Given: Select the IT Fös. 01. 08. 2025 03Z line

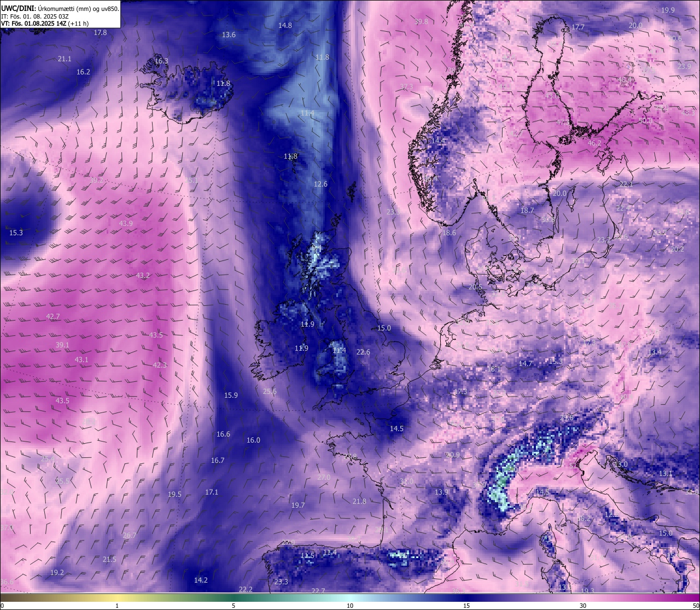Looking at the screenshot, I should tap(35, 16).
